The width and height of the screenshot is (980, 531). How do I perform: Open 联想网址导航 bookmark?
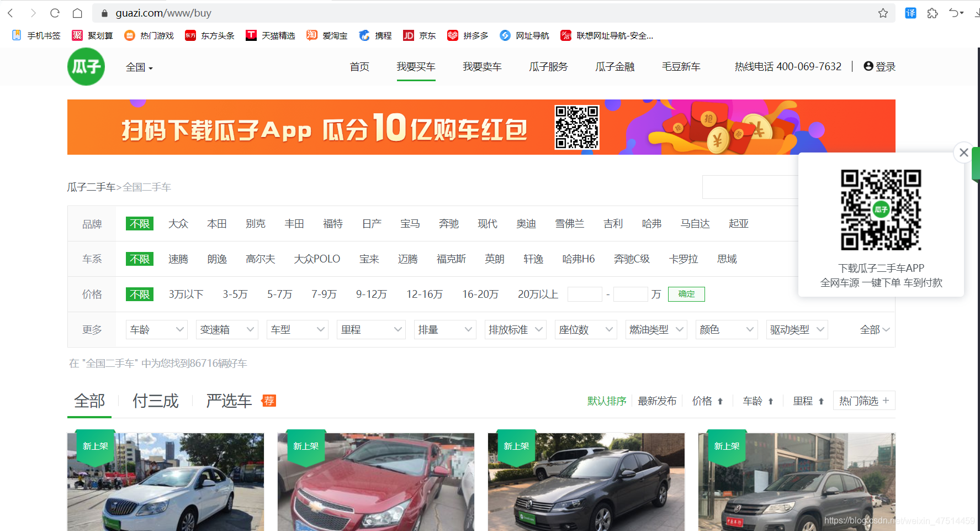[607, 35]
